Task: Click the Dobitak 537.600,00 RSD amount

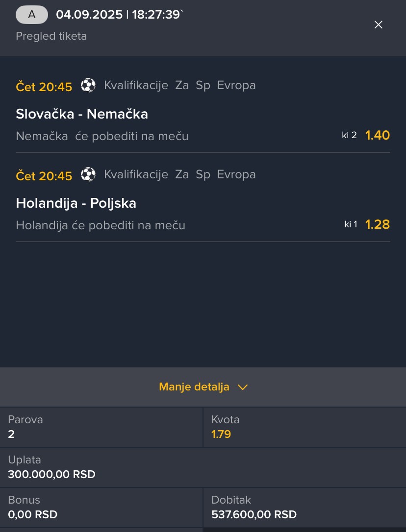Action: click(254, 514)
